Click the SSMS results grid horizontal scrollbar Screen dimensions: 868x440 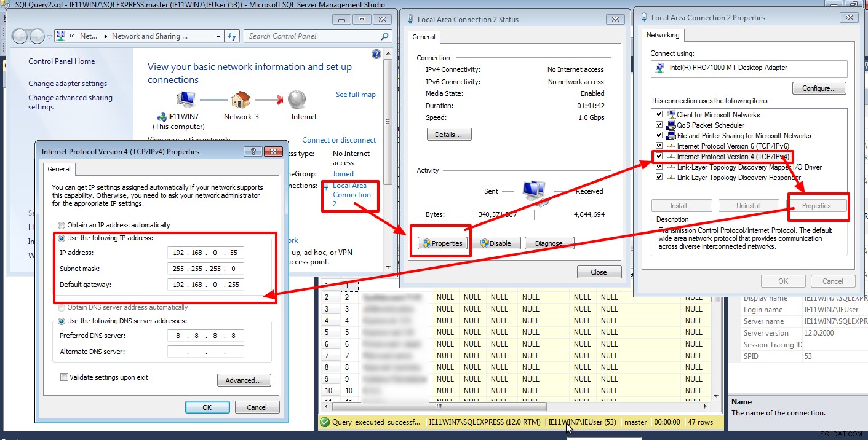tap(440, 406)
